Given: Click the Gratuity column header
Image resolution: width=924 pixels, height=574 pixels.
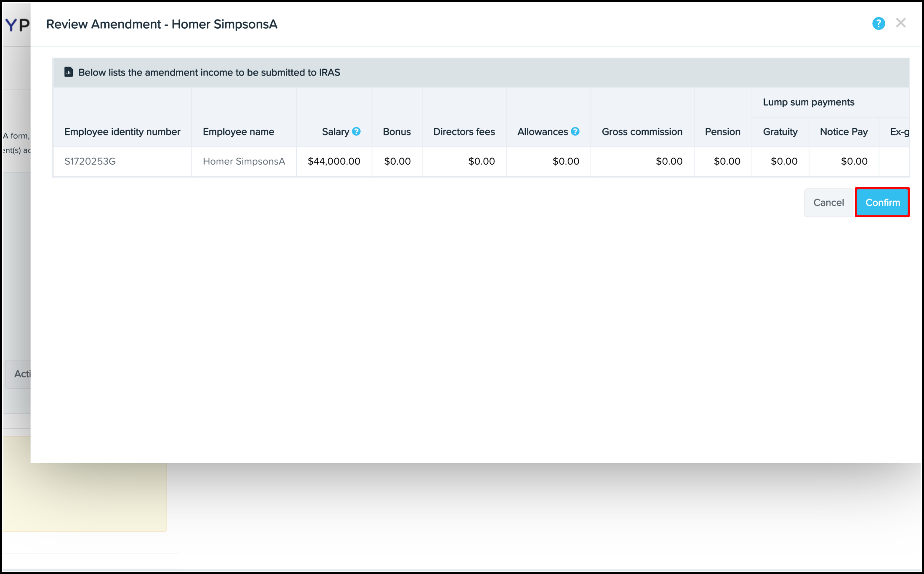Looking at the screenshot, I should tap(780, 132).
